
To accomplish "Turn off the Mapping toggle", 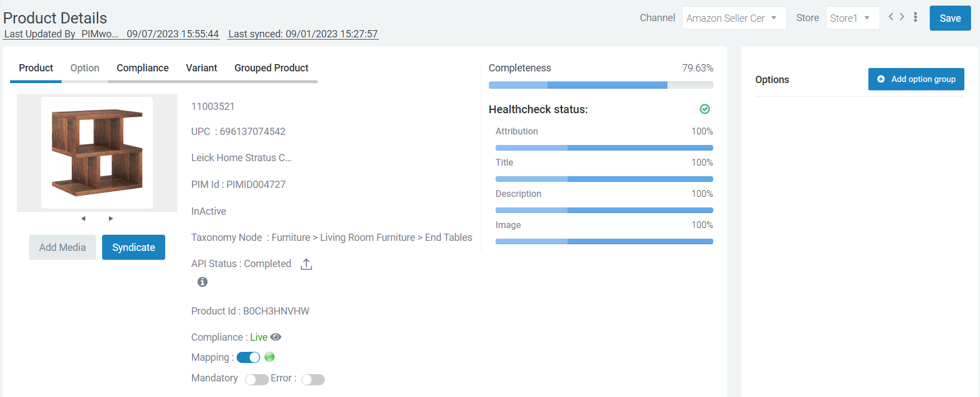I will (248, 357).
